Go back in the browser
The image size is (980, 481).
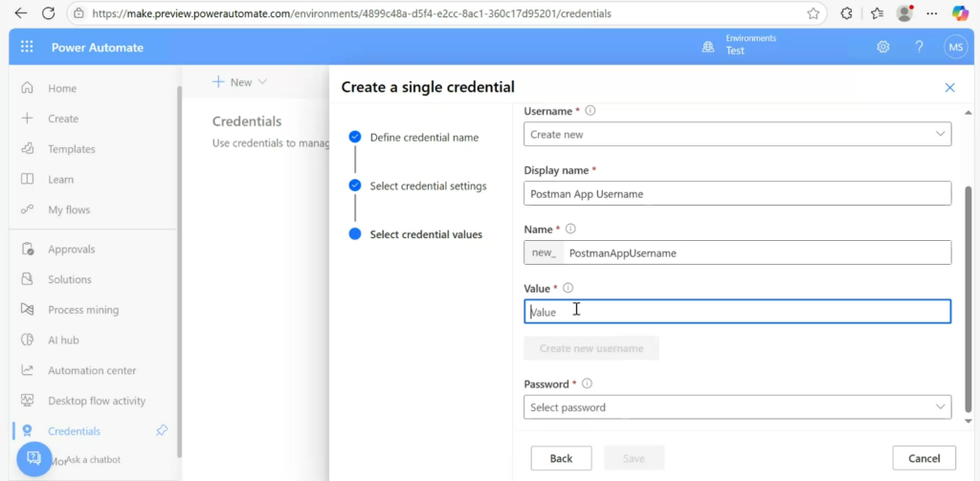(21, 13)
